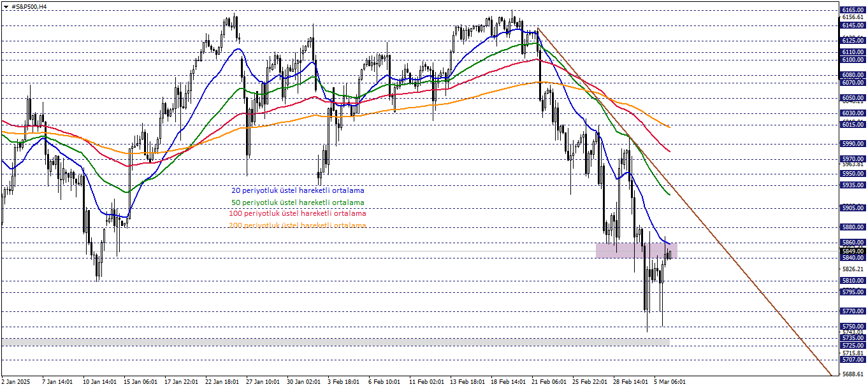Click the 6110.00 price level label
868x389 pixels.
[853, 52]
